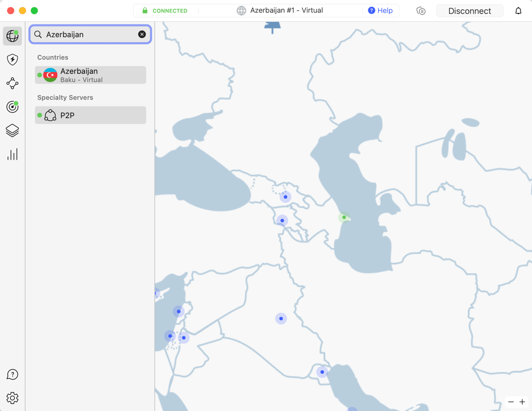This screenshot has height=411, width=532.
Task: Focus the Azerbaijan search field
Action: tap(90, 35)
